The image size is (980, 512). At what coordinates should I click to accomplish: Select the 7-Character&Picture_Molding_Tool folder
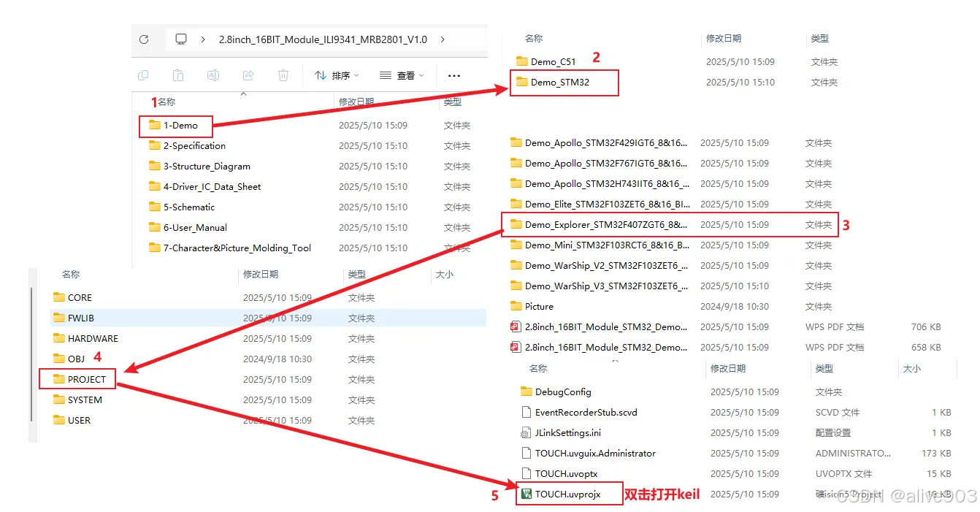(x=230, y=248)
